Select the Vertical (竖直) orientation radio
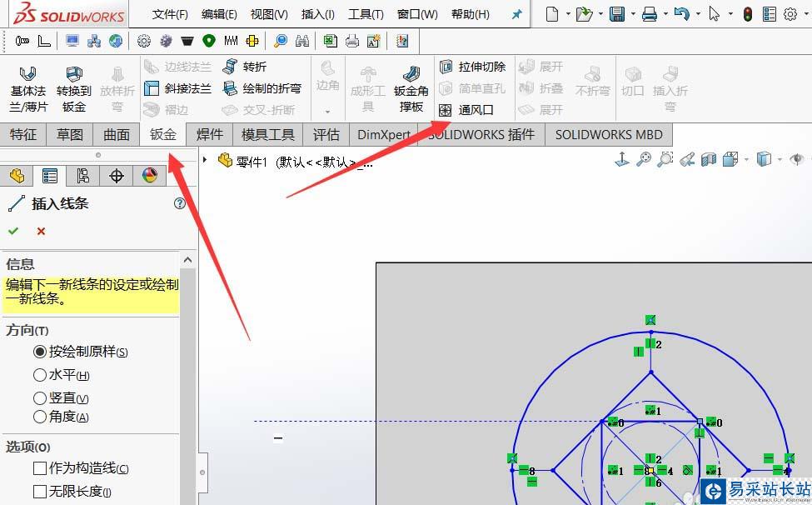Screen dimensions: 812x505 click(x=40, y=398)
